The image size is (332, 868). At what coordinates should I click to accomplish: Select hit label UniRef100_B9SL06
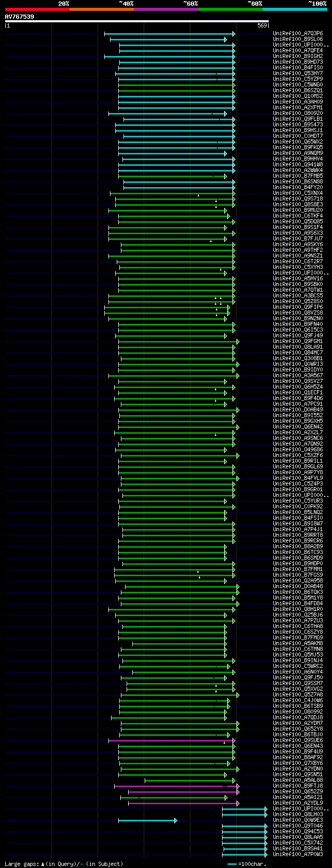coord(298,39)
